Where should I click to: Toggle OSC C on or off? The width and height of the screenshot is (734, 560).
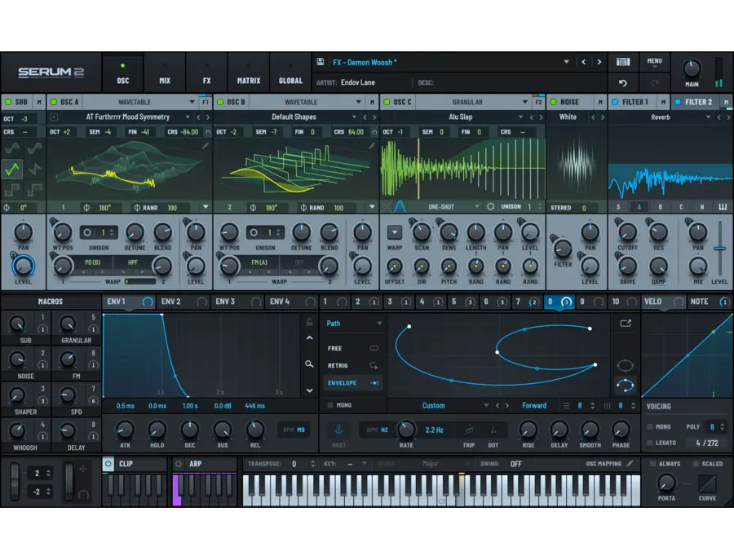coord(387,102)
